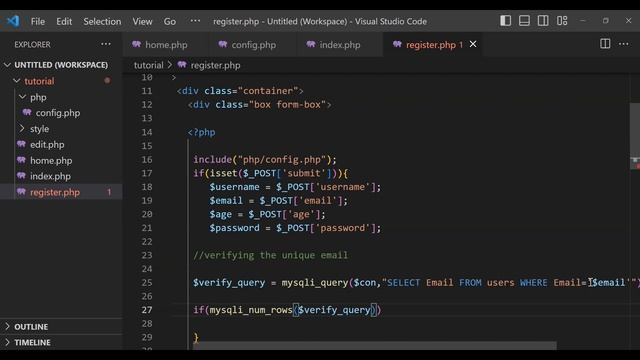
Task: Click the file icon beside explorer index.php
Action: 21,176
